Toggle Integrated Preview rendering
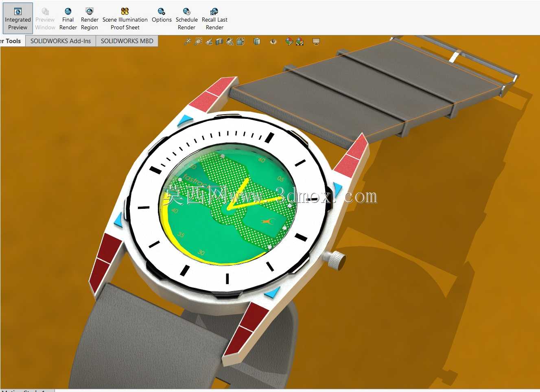The width and height of the screenshot is (540, 392). 17,19
